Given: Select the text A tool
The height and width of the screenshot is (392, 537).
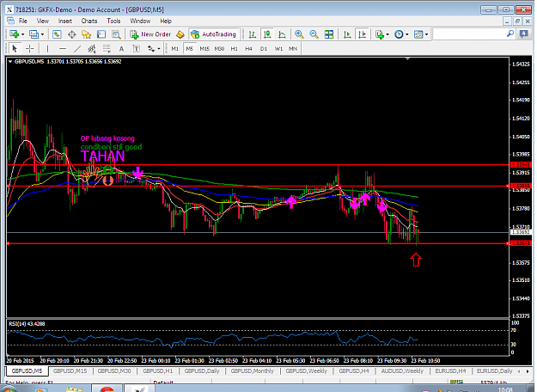Looking at the screenshot, I should tap(121, 49).
